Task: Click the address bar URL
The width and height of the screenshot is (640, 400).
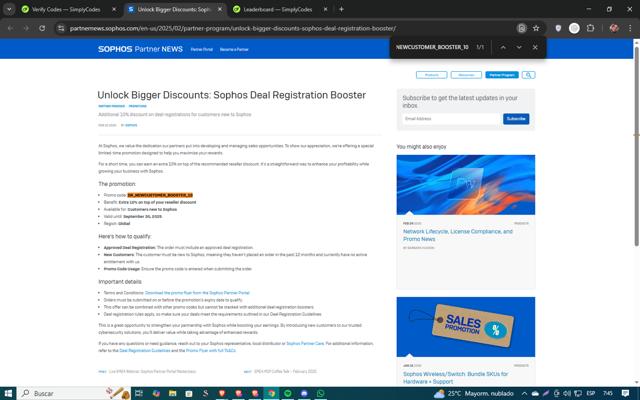Action: coord(233,28)
